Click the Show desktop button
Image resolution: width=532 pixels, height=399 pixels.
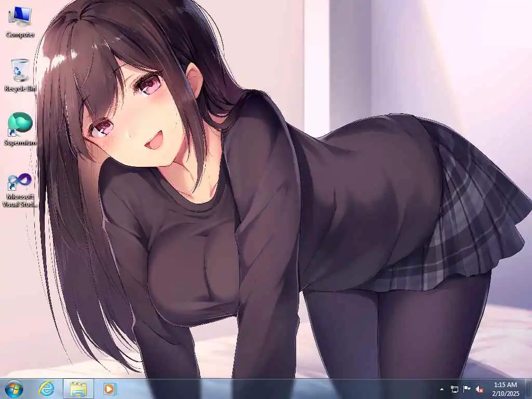coord(528,389)
